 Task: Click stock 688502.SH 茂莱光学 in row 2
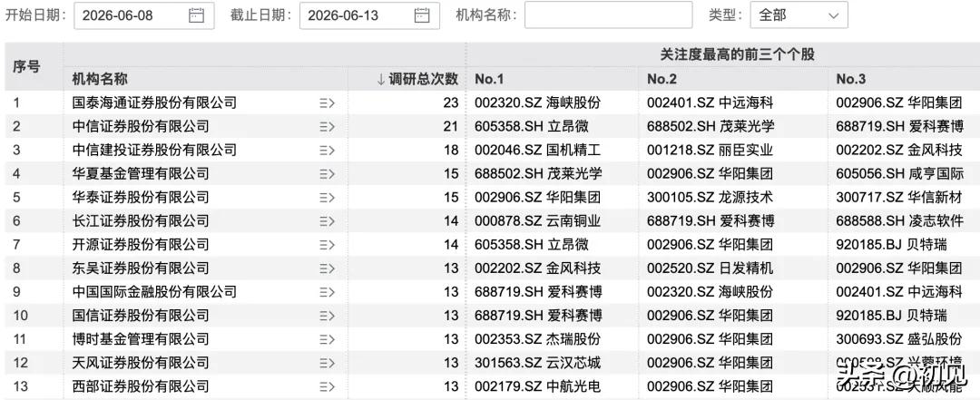[x=710, y=126]
